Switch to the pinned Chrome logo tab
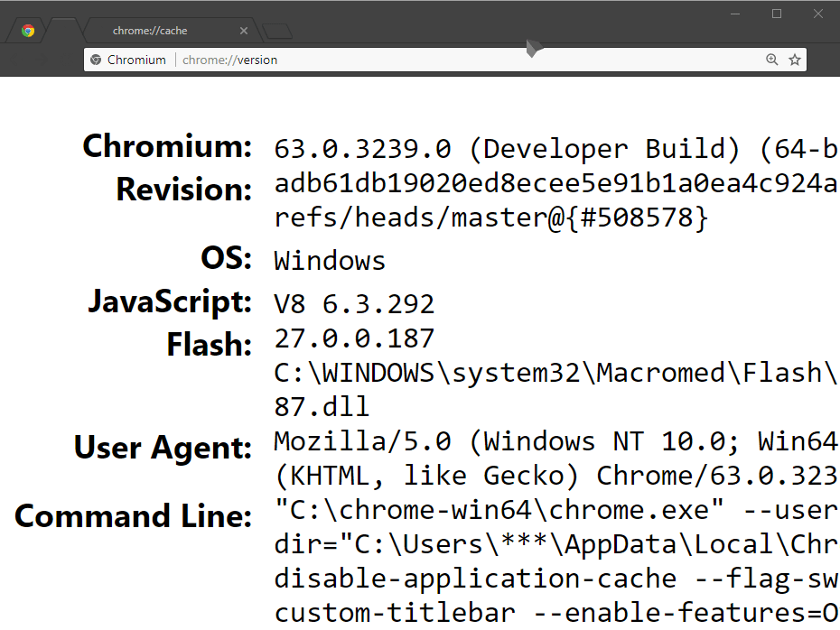 click(28, 31)
